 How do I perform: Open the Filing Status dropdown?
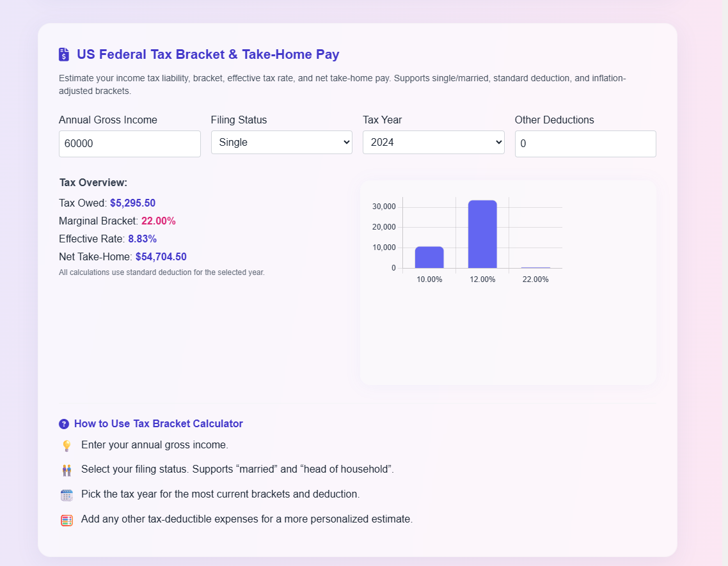coord(281,142)
